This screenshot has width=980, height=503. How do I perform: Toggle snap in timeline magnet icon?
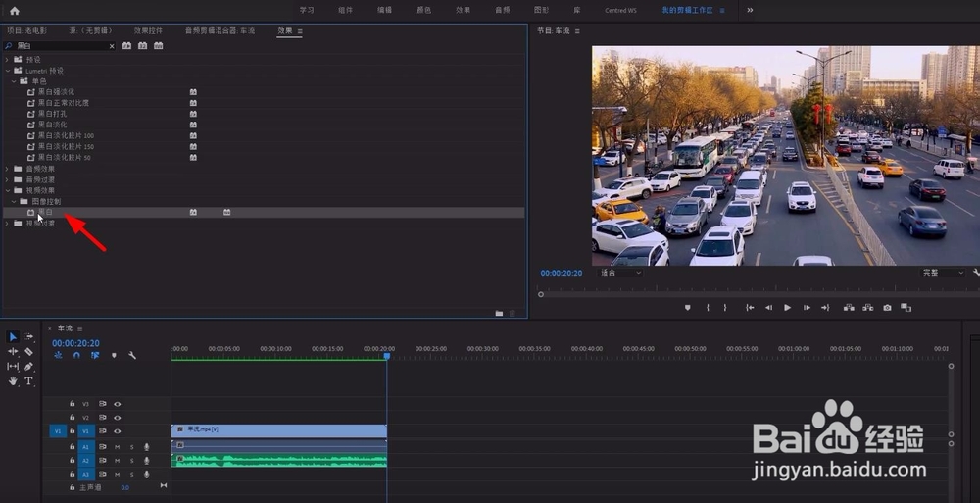(x=76, y=355)
